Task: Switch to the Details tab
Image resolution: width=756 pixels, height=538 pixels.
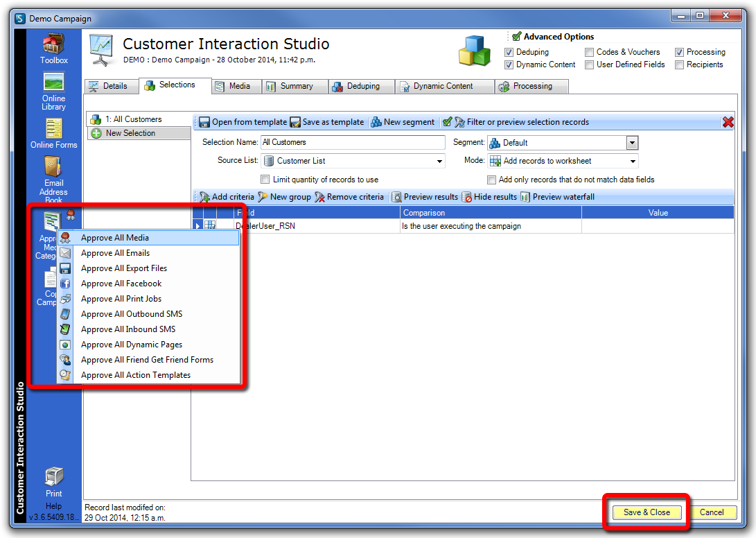Action: (x=110, y=87)
